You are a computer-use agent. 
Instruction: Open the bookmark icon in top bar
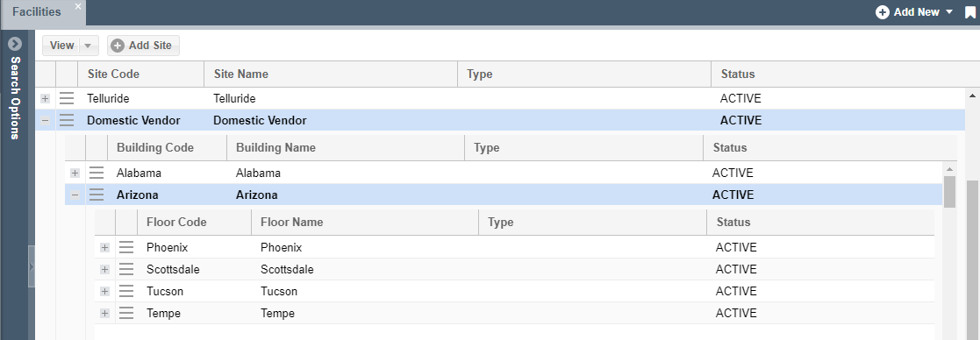970,12
